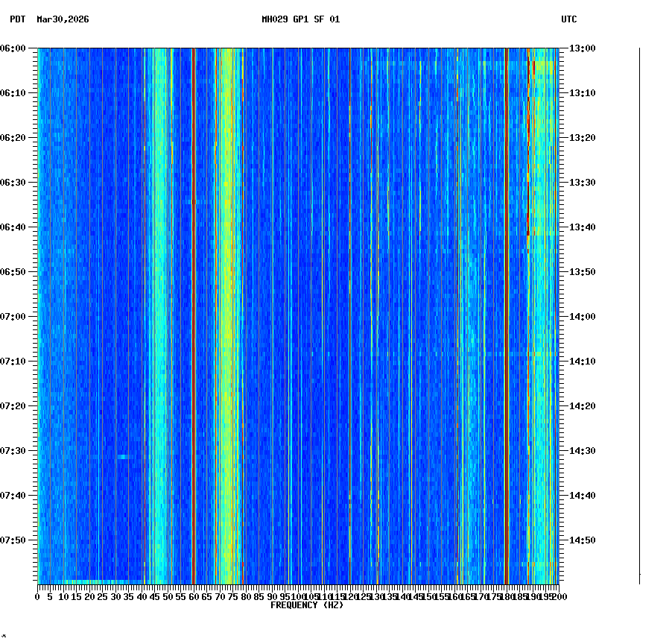Click the center of the spectrogram image
The width and height of the screenshot is (672, 644).
click(x=298, y=317)
